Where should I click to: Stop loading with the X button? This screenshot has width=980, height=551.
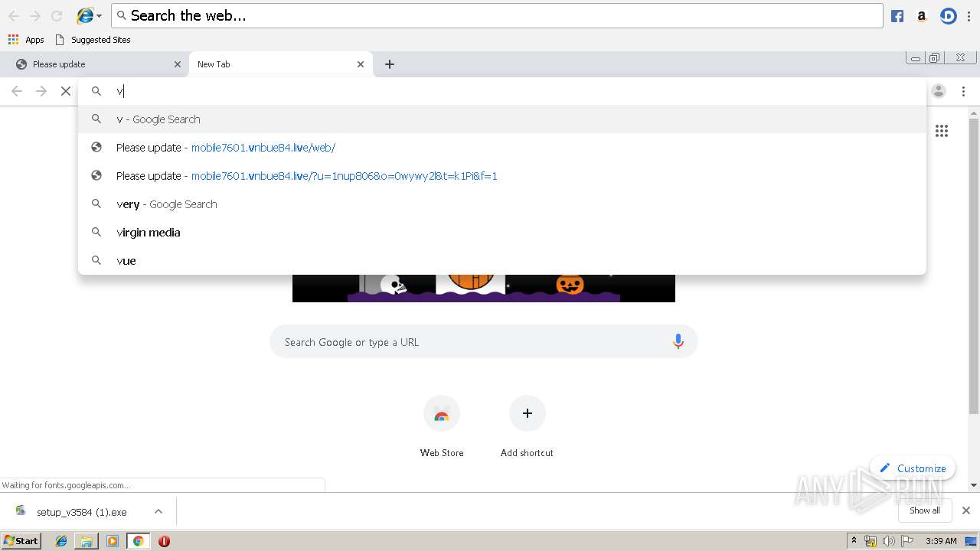point(66,91)
